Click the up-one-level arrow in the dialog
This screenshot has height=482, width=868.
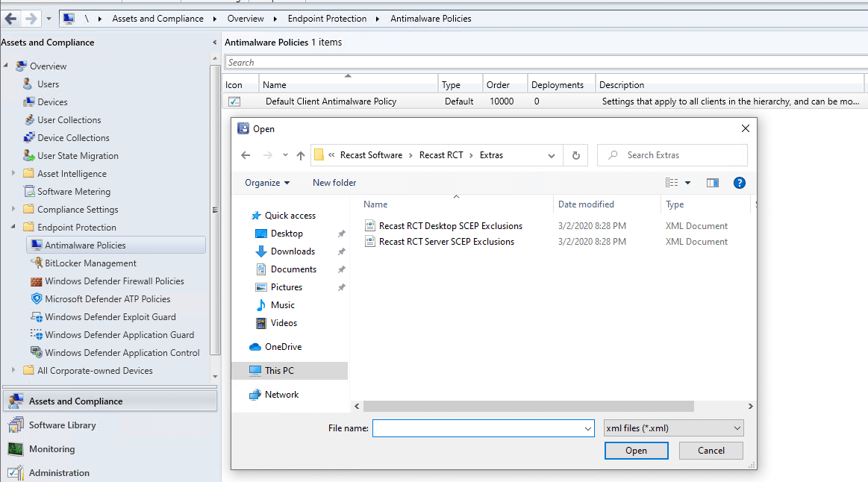[x=301, y=154]
